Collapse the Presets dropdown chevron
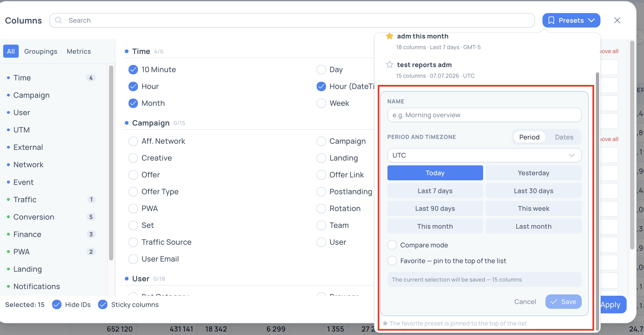This screenshot has width=644, height=335. point(591,20)
